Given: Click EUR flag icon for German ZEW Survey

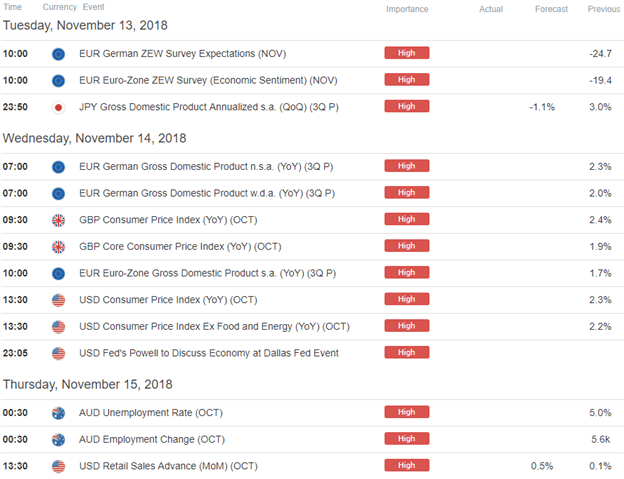Looking at the screenshot, I should (x=58, y=54).
